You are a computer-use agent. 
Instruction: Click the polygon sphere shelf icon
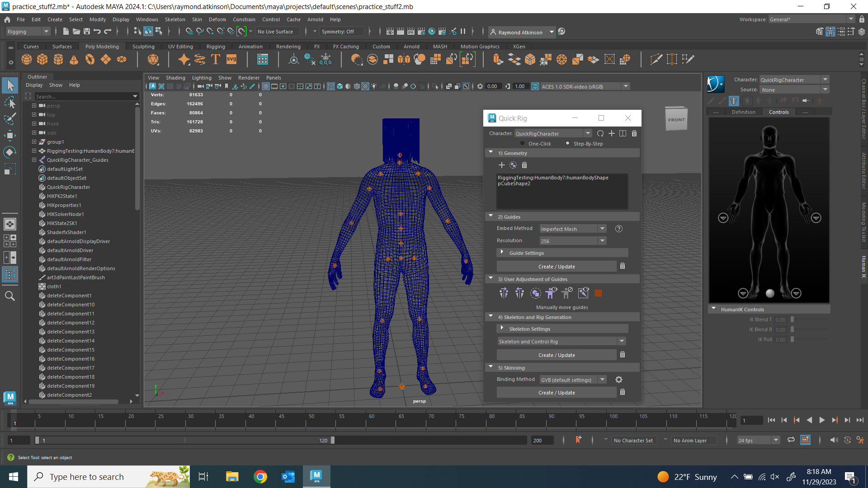27,59
